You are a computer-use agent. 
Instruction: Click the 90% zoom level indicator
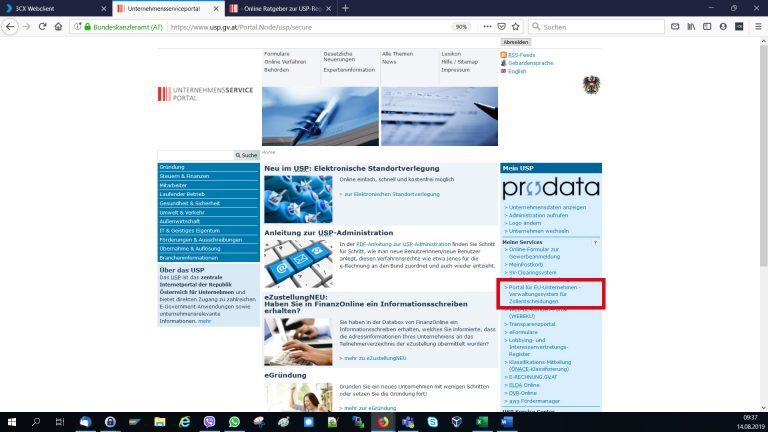point(461,27)
